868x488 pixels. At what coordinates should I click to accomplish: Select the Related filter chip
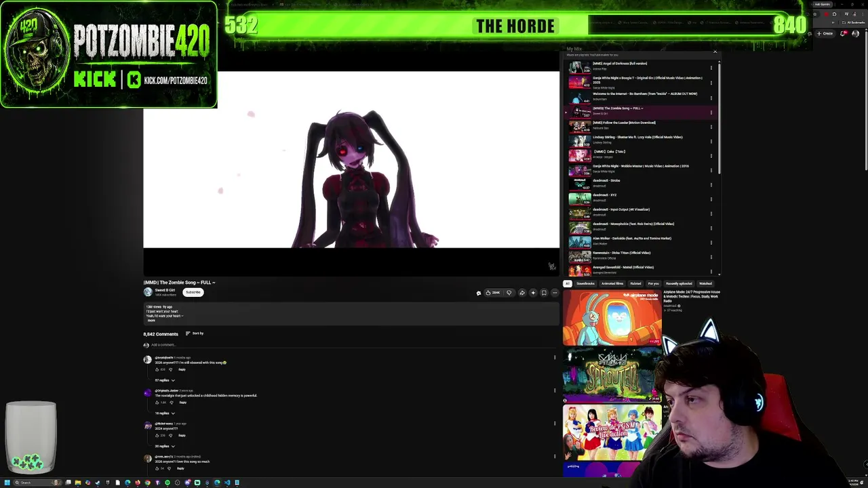[x=635, y=284]
